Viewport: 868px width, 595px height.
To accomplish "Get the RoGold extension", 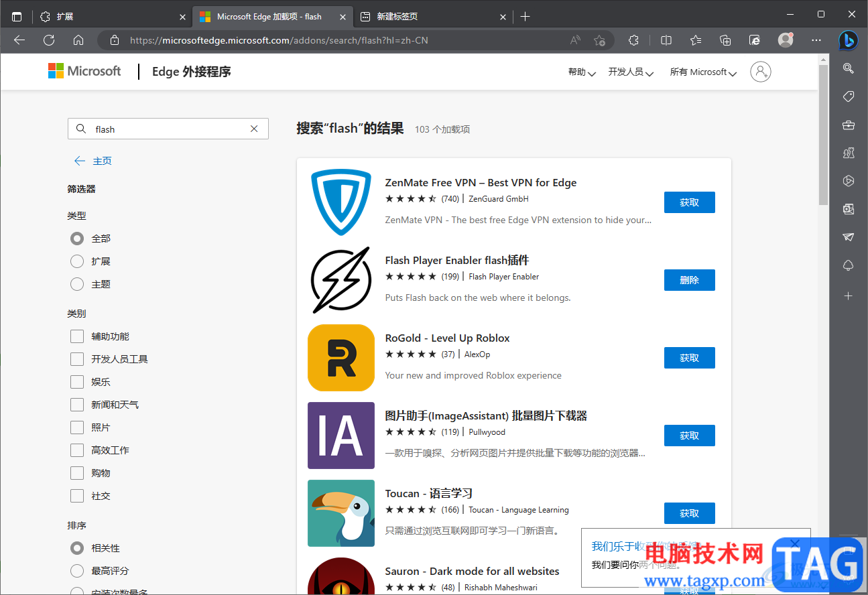I will [x=689, y=358].
